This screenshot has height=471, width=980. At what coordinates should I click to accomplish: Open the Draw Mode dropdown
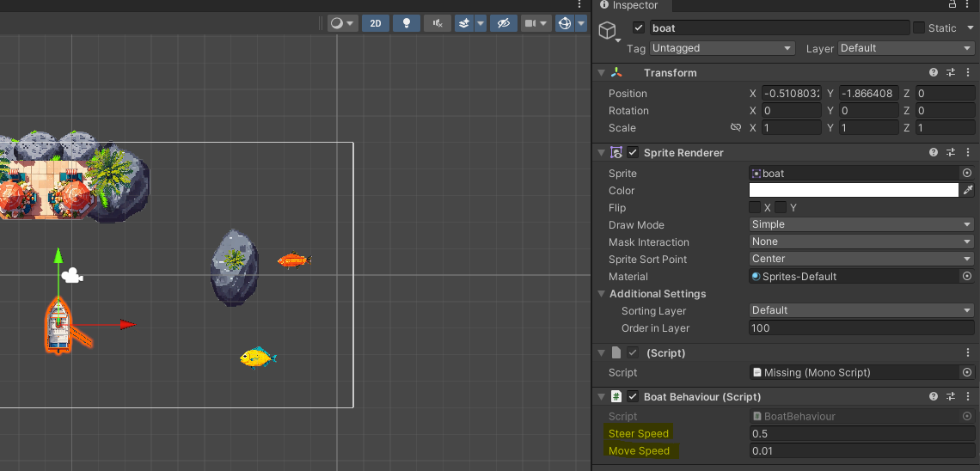tap(861, 224)
